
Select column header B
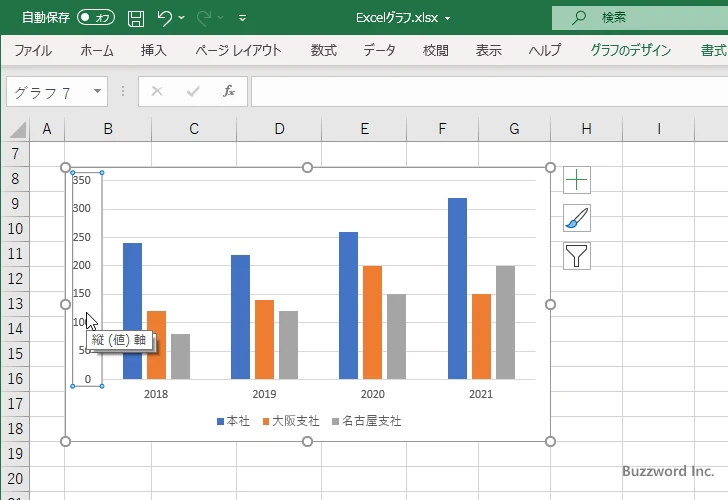point(108,129)
